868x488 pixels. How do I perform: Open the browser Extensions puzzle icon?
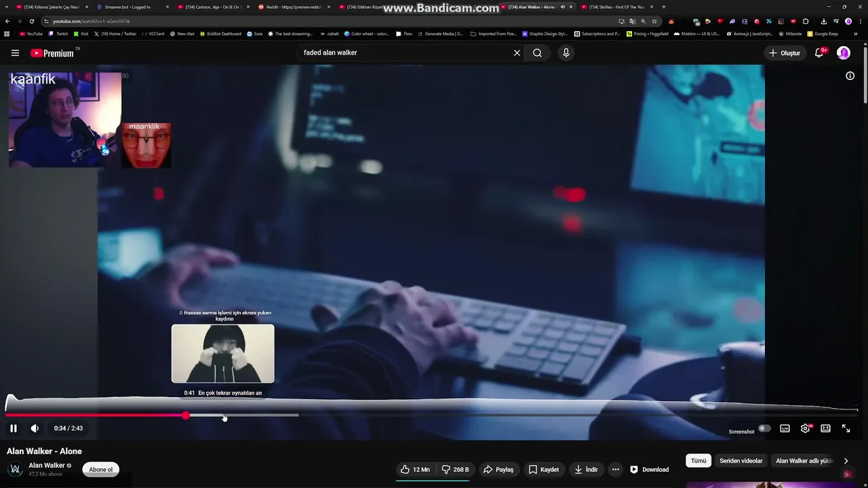point(806,21)
